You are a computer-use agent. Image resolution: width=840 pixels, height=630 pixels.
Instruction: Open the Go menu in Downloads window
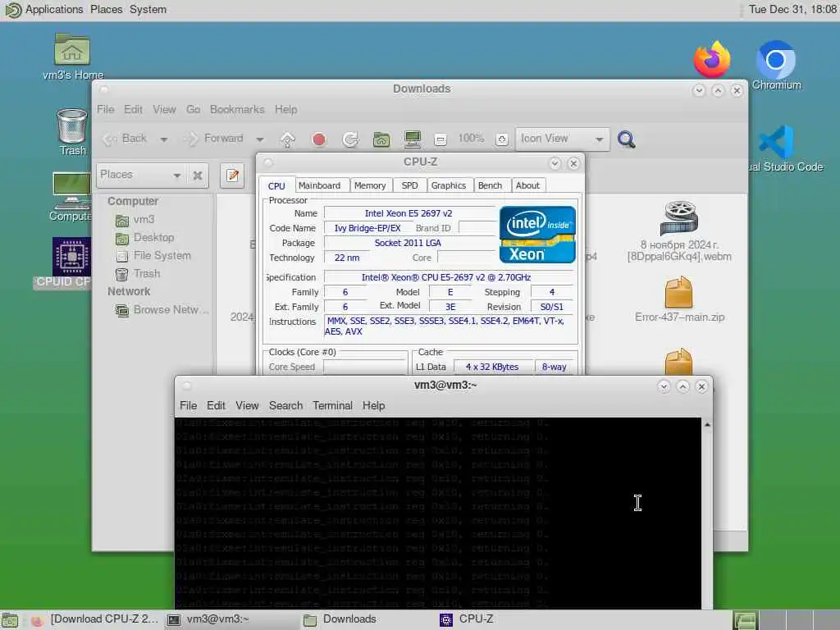[193, 109]
